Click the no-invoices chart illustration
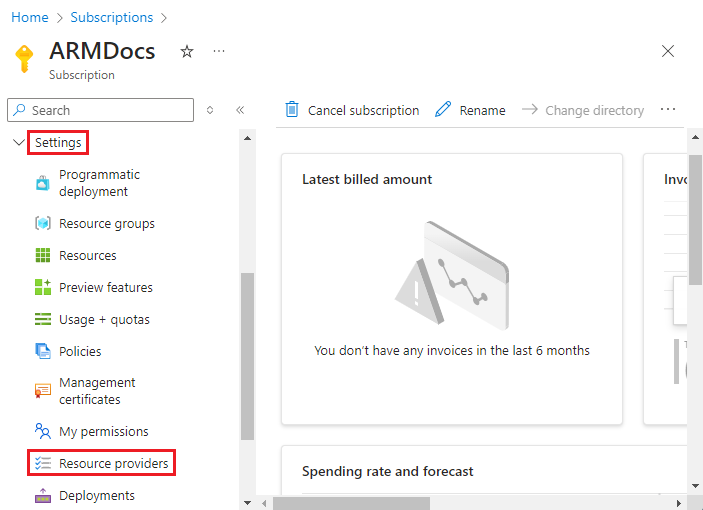This screenshot has width=703, height=510. pyautogui.click(x=452, y=275)
